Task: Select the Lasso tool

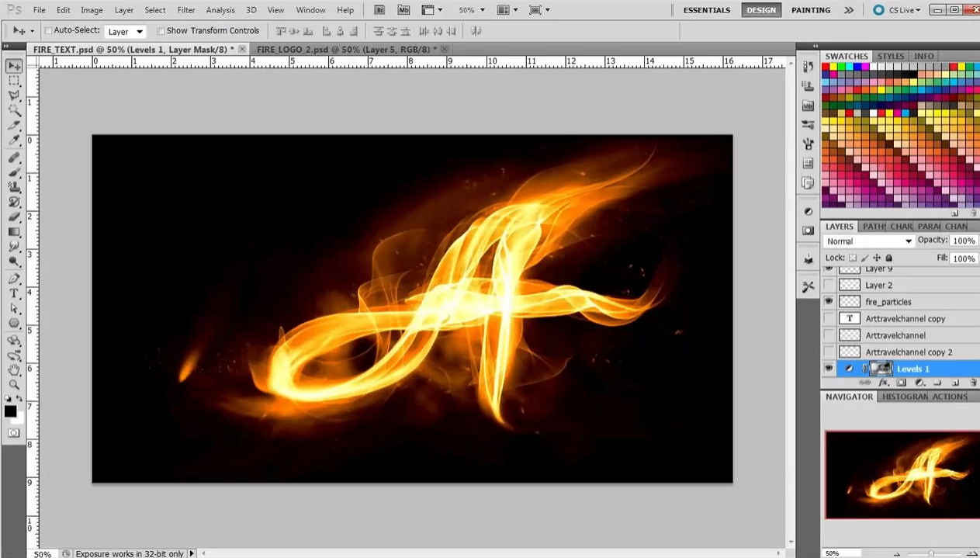Action: (14, 96)
